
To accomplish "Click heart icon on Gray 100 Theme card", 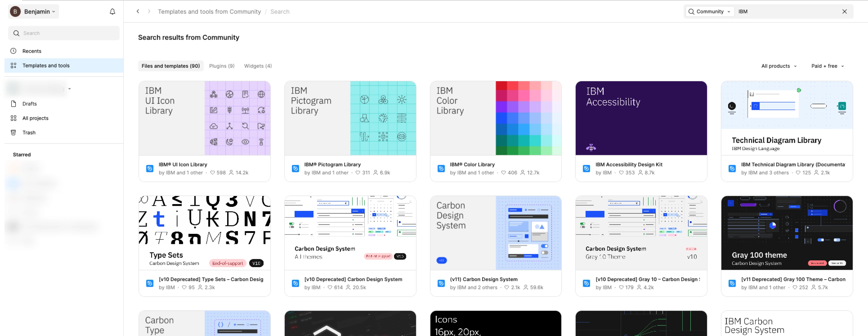I will 795,287.
